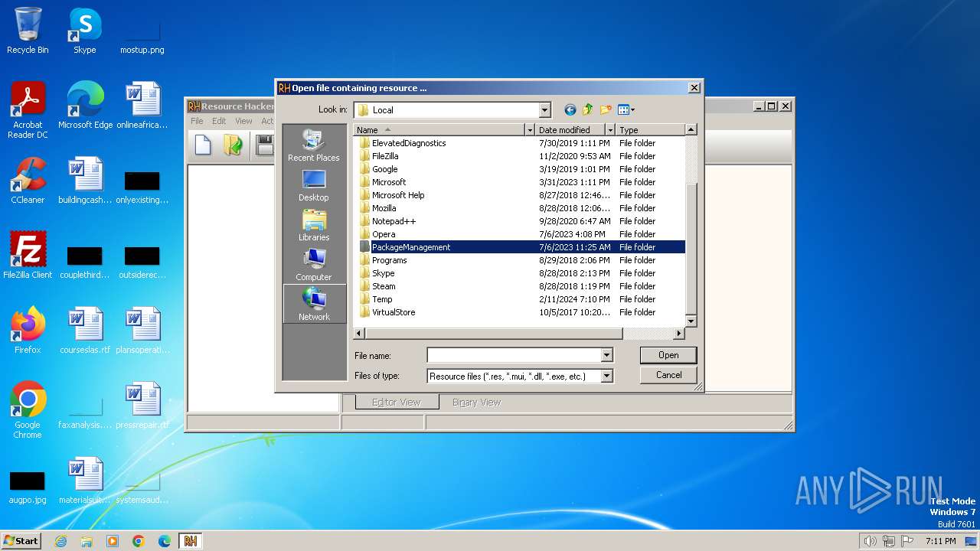Viewport: 980px width, 551px height.
Task: Click the New file icon in Resource Hacker
Action: click(203, 145)
